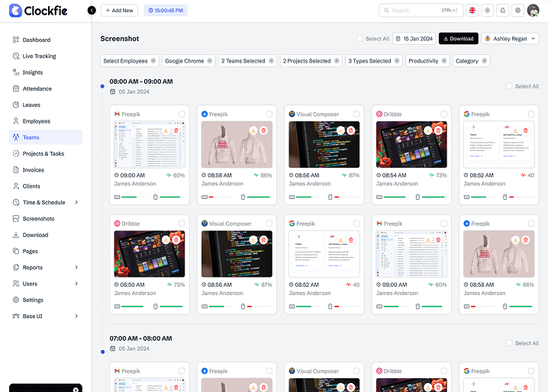
Task: Select the 08:52 AM Freepik checkbox, second row
Action: click(x=356, y=223)
